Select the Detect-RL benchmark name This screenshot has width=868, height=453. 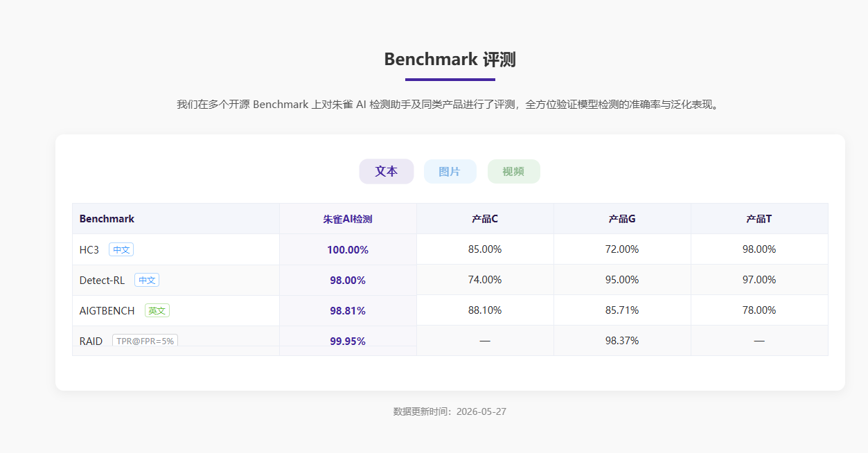click(103, 281)
